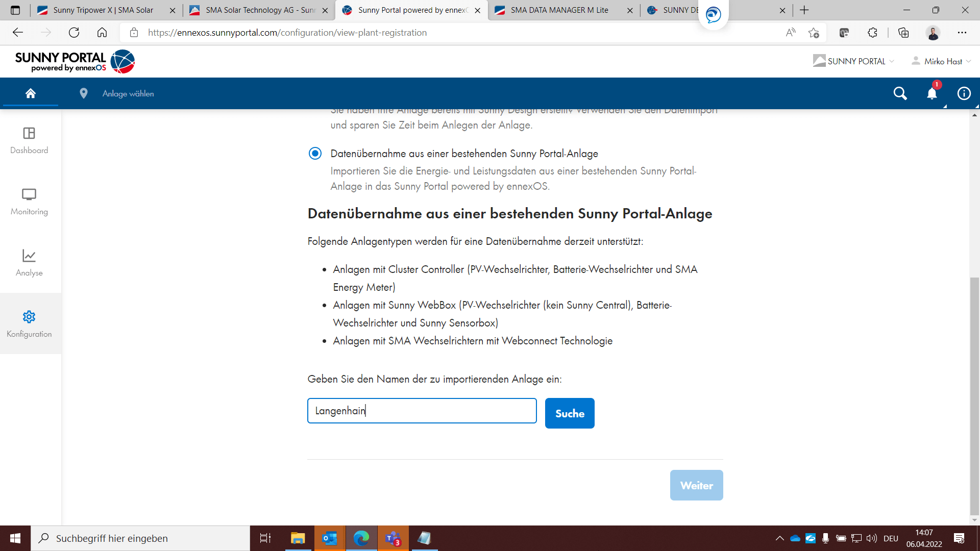This screenshot has height=551, width=980.
Task: Open File Explorer from the taskbar
Action: 298,538
